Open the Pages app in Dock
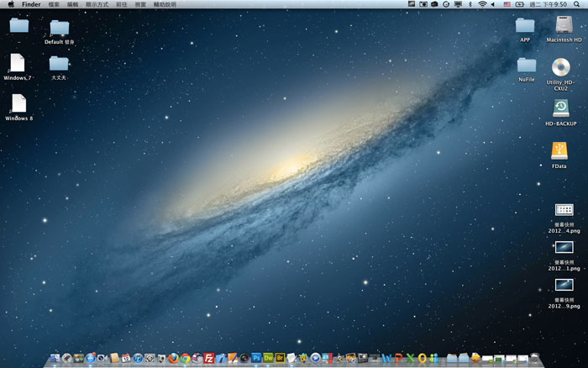Screen dimensions: 588x368 pyautogui.click(x=233, y=358)
